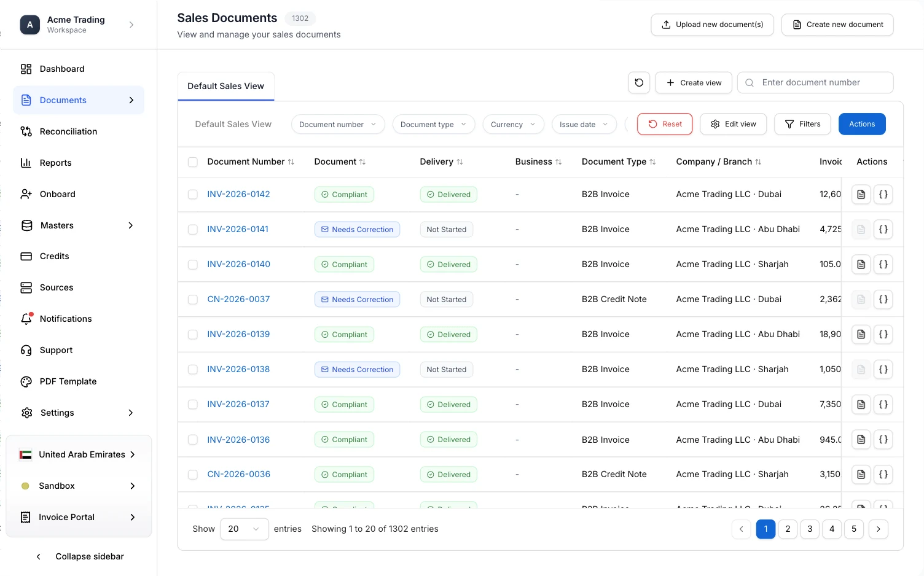View JSON braces icon for INV-2026-0136
The width and height of the screenshot is (924, 576).
883,440
